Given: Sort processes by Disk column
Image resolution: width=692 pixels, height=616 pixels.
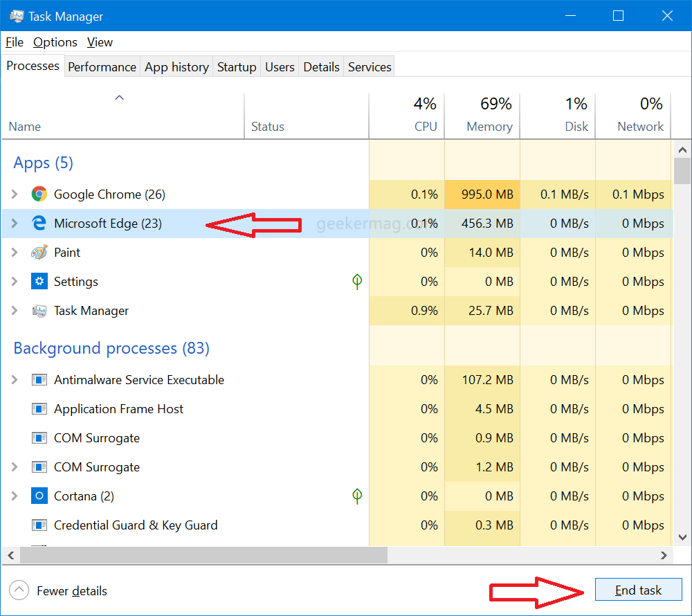Looking at the screenshot, I should point(557,116).
